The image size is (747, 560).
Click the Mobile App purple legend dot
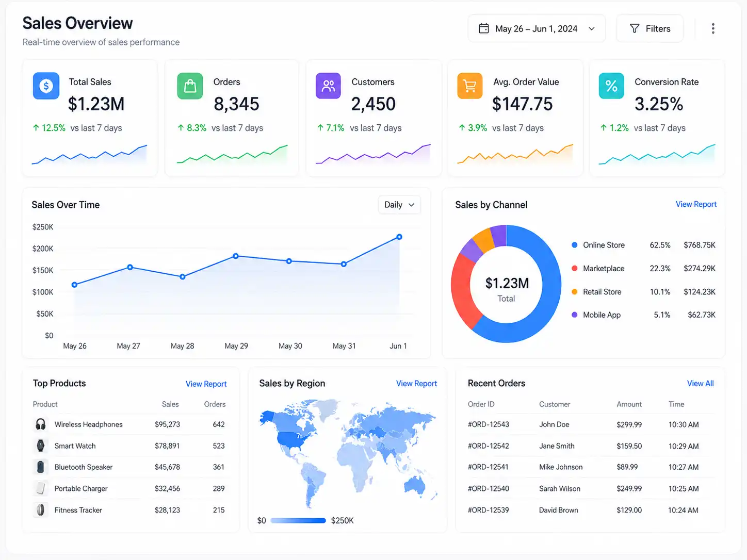574,315
